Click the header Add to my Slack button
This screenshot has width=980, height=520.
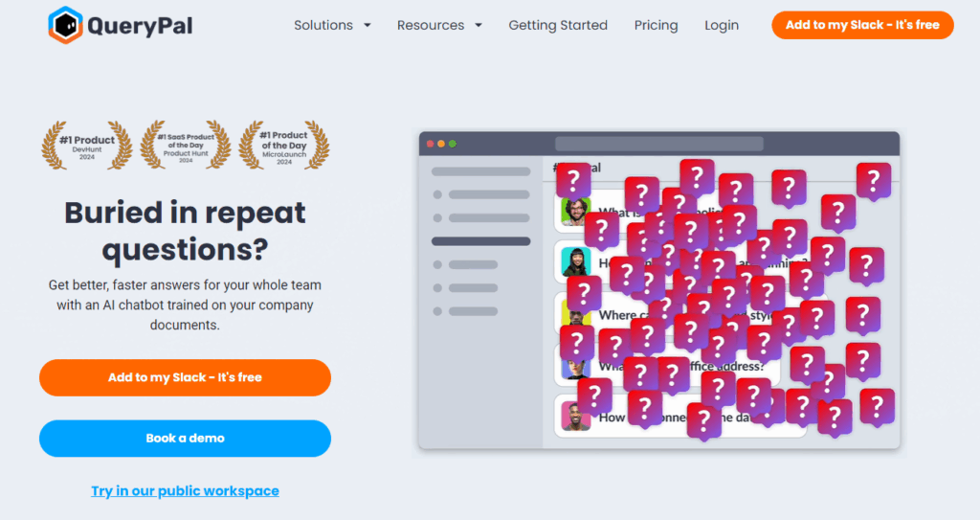(x=862, y=25)
